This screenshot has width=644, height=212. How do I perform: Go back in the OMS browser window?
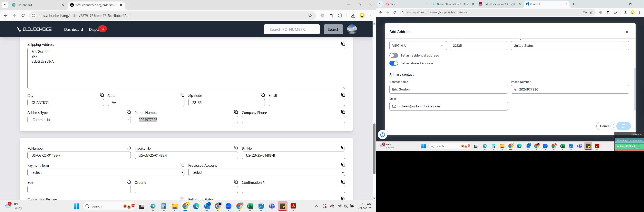pos(5,16)
